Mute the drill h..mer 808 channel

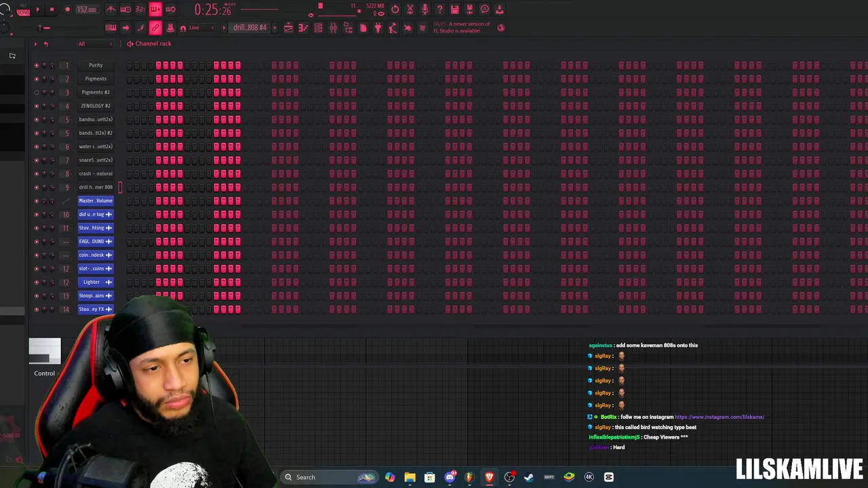tap(37, 187)
